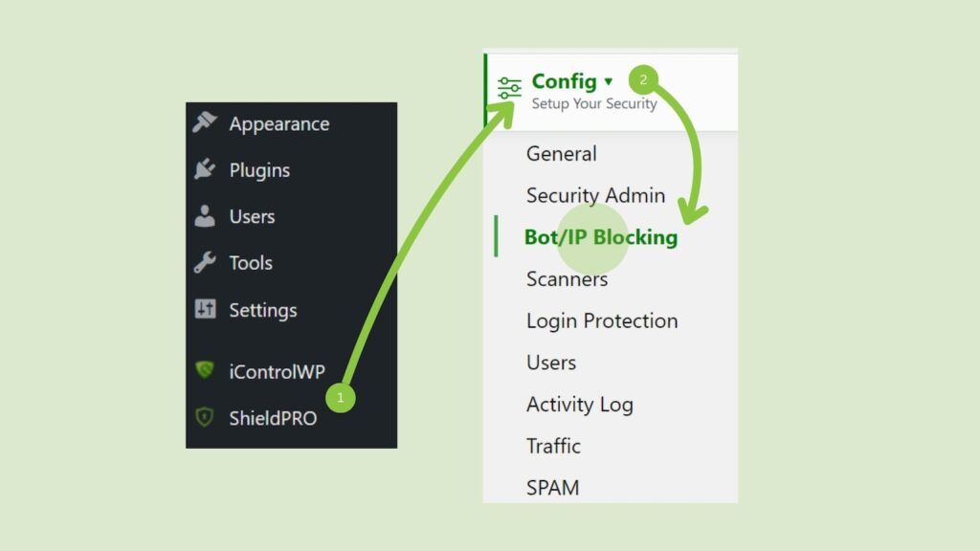Open Login Protection settings
The image size is (980, 551).
[601, 320]
